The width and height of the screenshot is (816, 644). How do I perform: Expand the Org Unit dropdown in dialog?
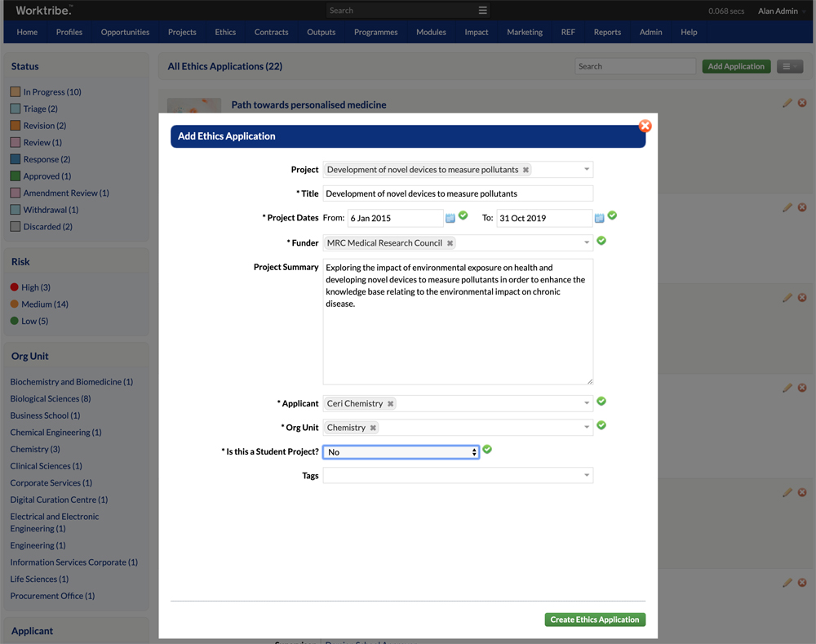click(x=587, y=428)
